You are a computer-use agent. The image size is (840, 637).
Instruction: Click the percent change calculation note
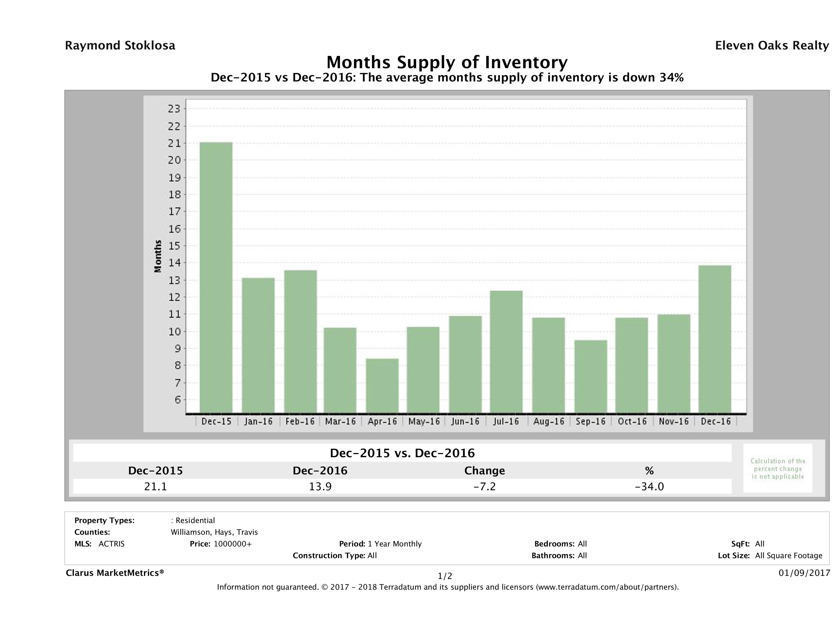[777, 468]
